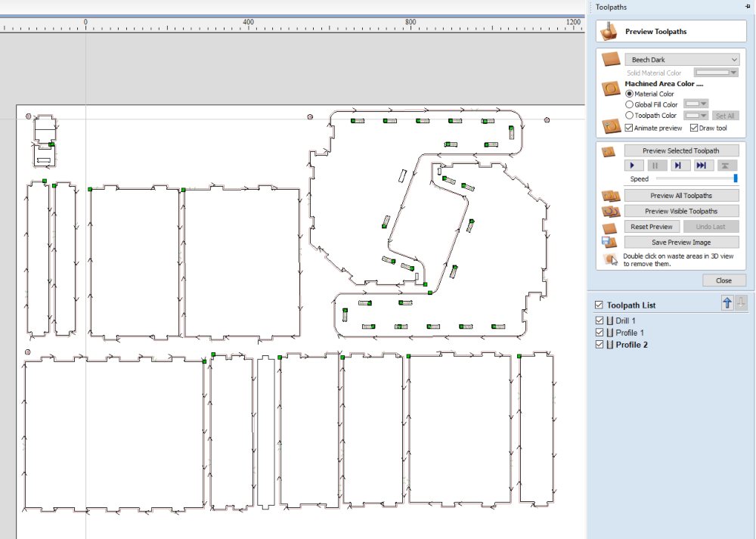Click the icon beside Reset Preview
This screenshot has height=539, width=756.
click(610, 227)
